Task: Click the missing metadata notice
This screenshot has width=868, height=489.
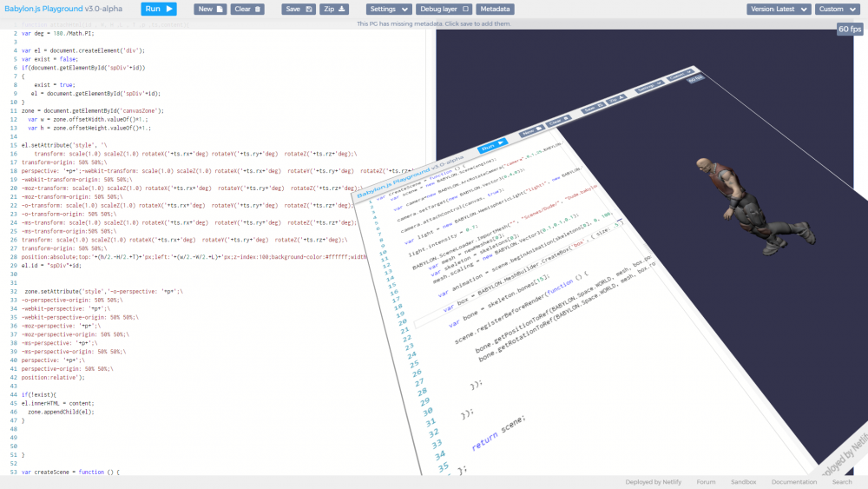Action: pos(433,23)
